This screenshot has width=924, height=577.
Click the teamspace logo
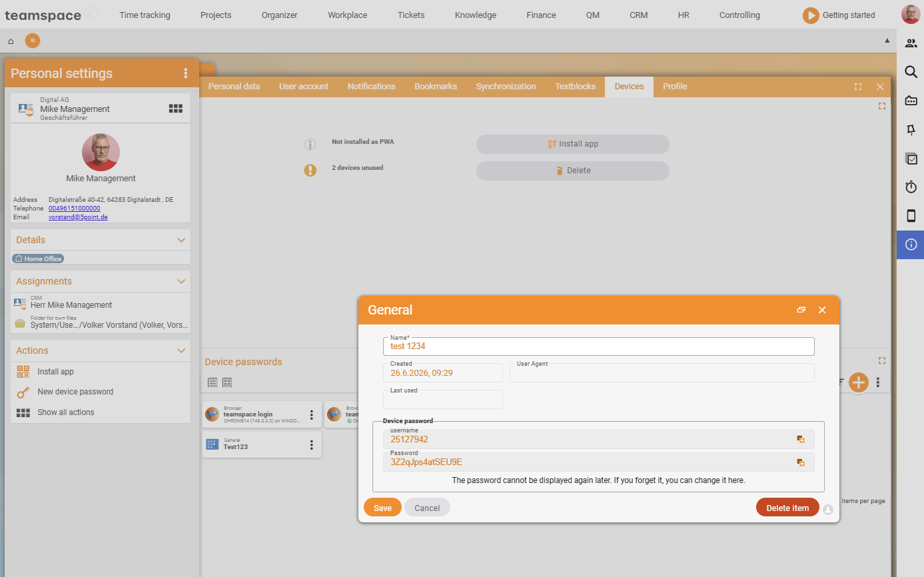(51, 15)
